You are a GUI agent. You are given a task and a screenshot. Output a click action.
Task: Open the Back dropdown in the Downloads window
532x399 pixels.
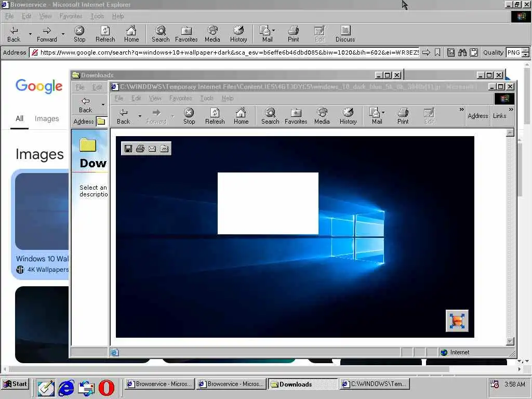(103, 105)
